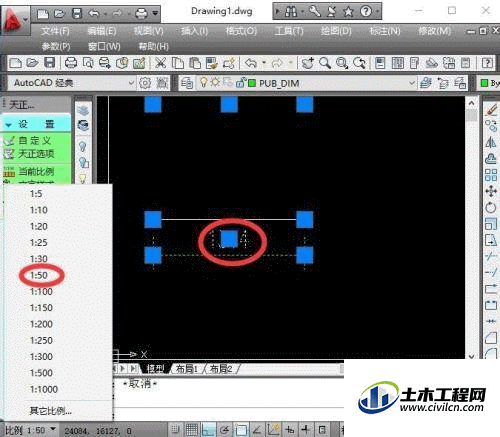The width and height of the screenshot is (500, 437).
Task: Open the 文件(F) menu
Action: pos(55,31)
